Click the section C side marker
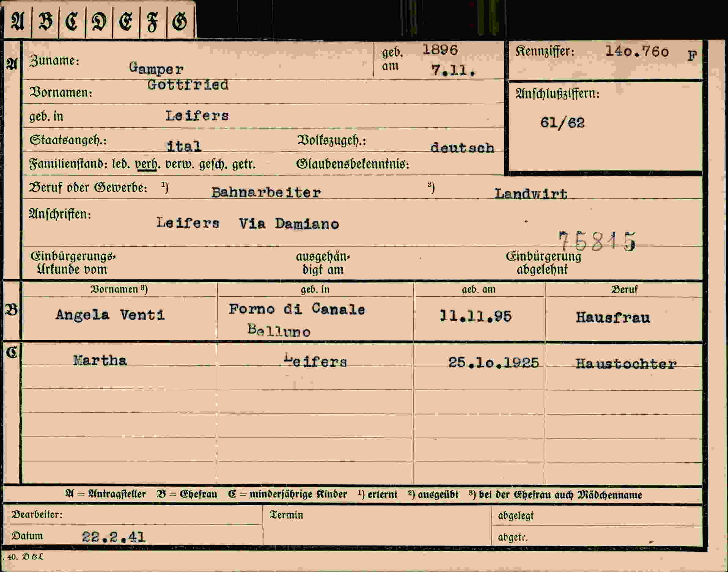 coord(12,352)
